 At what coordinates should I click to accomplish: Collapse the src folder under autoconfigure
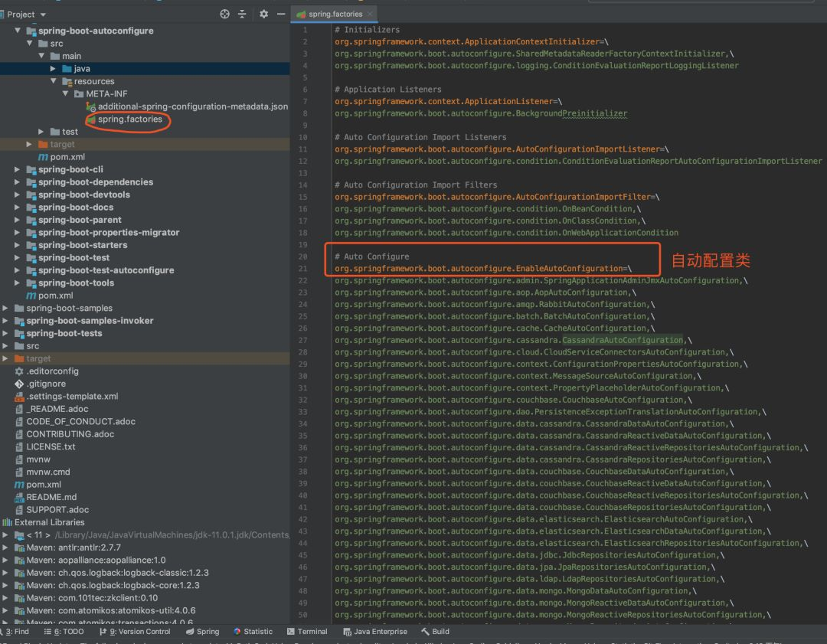[30, 43]
